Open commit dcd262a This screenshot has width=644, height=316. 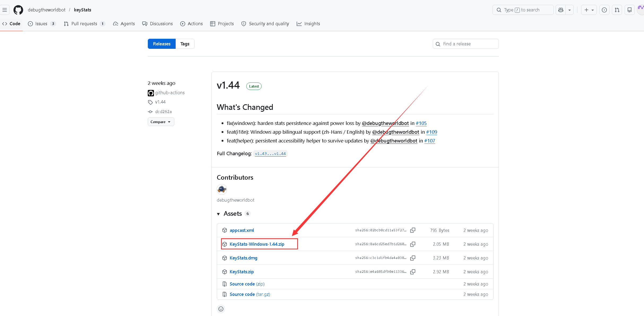point(163,112)
